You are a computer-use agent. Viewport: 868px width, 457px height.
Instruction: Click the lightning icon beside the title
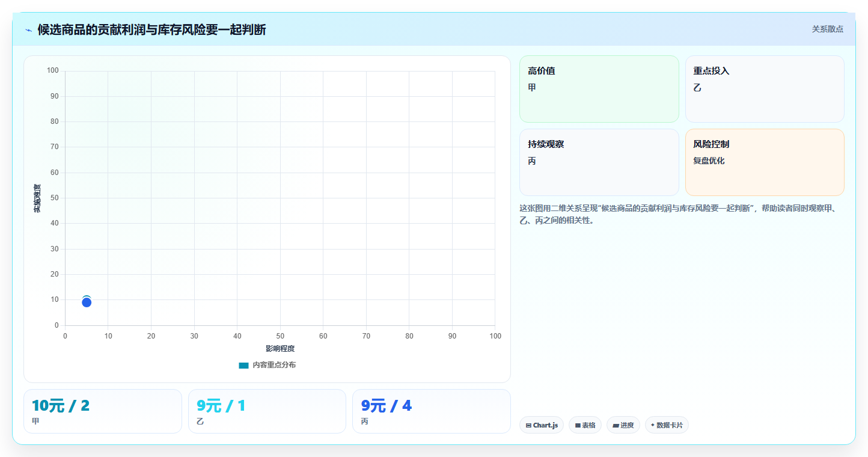pyautogui.click(x=28, y=30)
